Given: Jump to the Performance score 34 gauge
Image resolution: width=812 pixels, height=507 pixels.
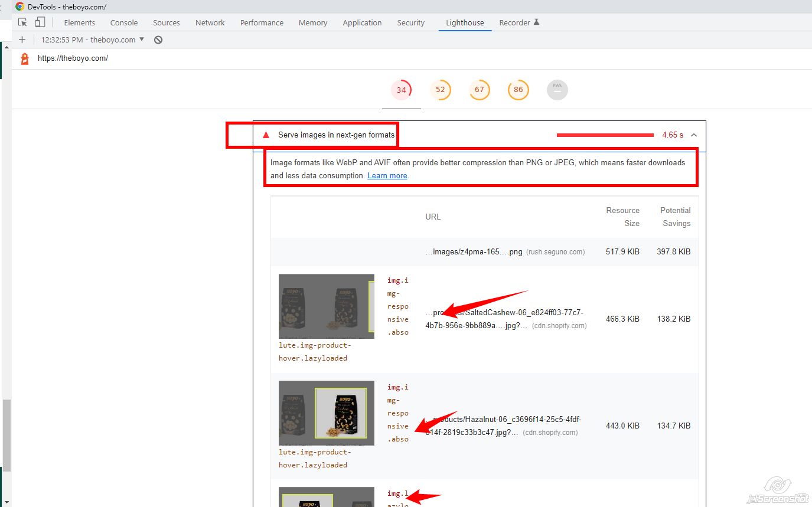Looking at the screenshot, I should [x=402, y=90].
